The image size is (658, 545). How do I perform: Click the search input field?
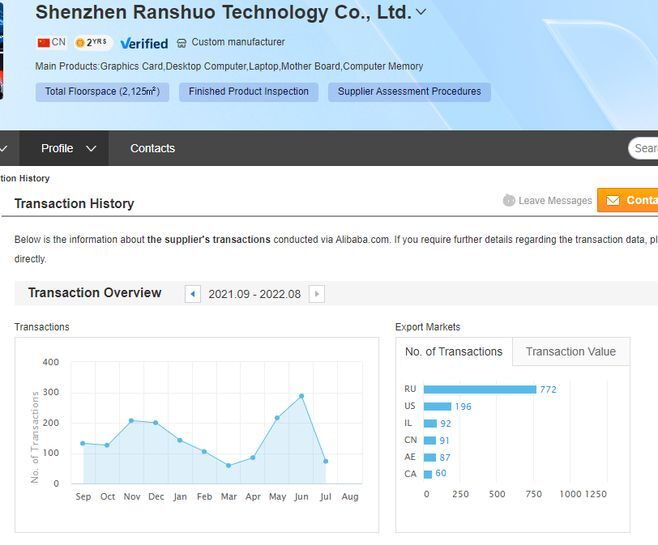645,148
